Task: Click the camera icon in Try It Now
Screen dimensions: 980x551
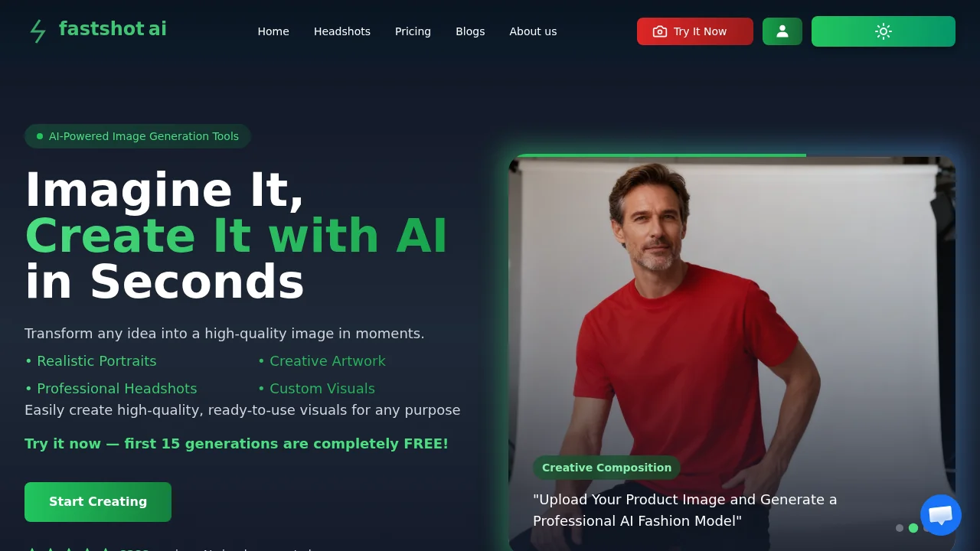Action: click(x=660, y=31)
